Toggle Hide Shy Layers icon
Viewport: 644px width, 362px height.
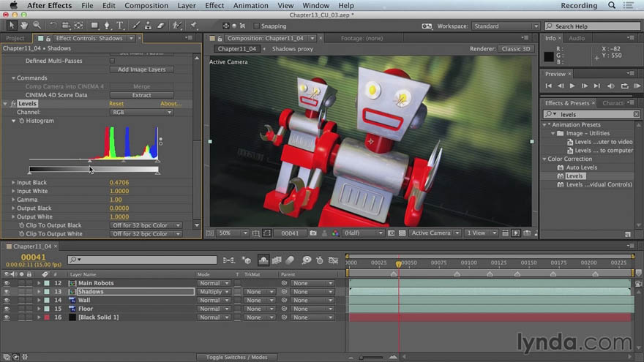click(x=263, y=260)
